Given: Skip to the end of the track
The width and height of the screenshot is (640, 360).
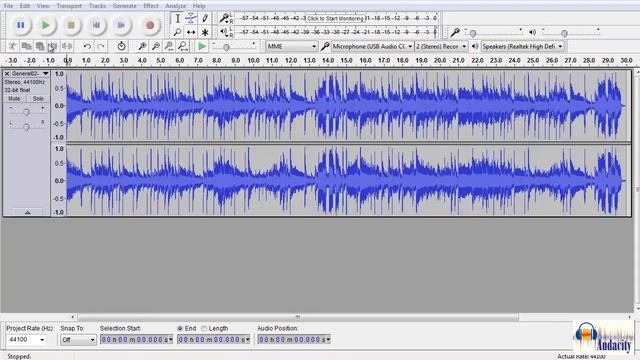Looking at the screenshot, I should pyautogui.click(x=121, y=25).
